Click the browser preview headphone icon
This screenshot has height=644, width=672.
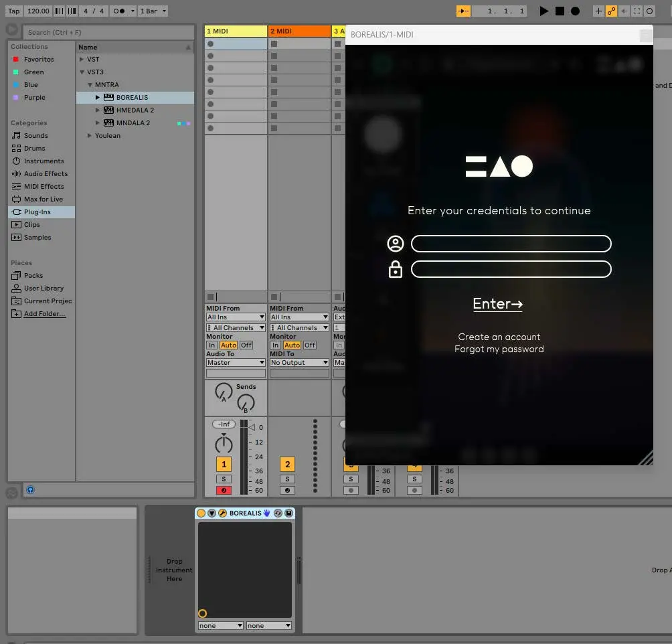click(30, 490)
